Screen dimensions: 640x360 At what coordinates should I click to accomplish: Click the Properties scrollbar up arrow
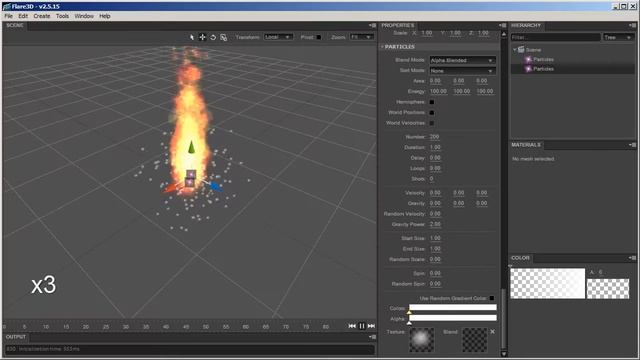point(504,34)
